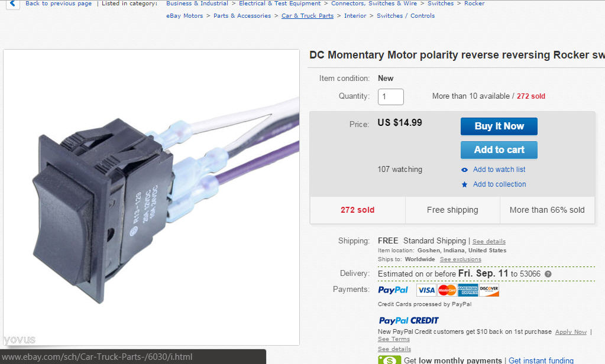Screen dimensions: 605x364
Task: Click the rocker switch product image
Action: 151,197
